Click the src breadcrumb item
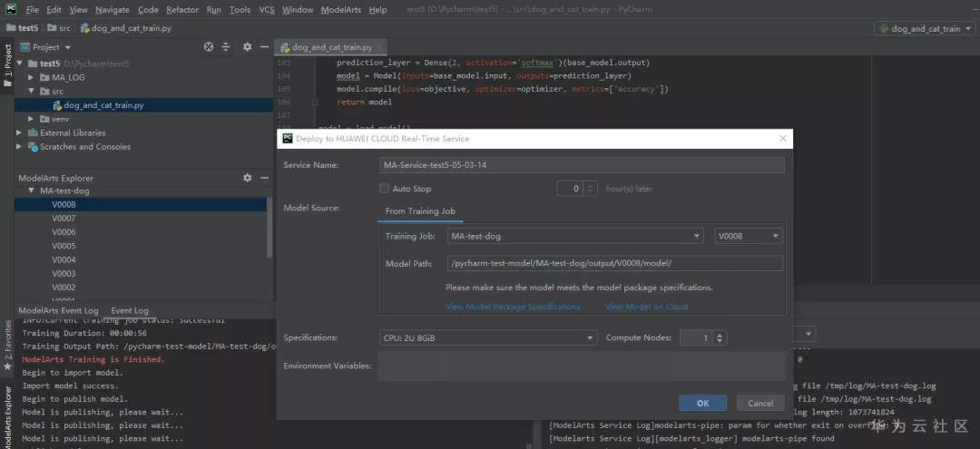Screen dimensions: 980x449 (59, 28)
